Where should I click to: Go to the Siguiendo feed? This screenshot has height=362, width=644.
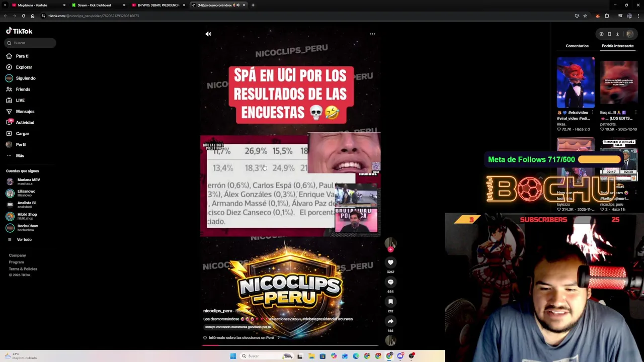pos(21,78)
